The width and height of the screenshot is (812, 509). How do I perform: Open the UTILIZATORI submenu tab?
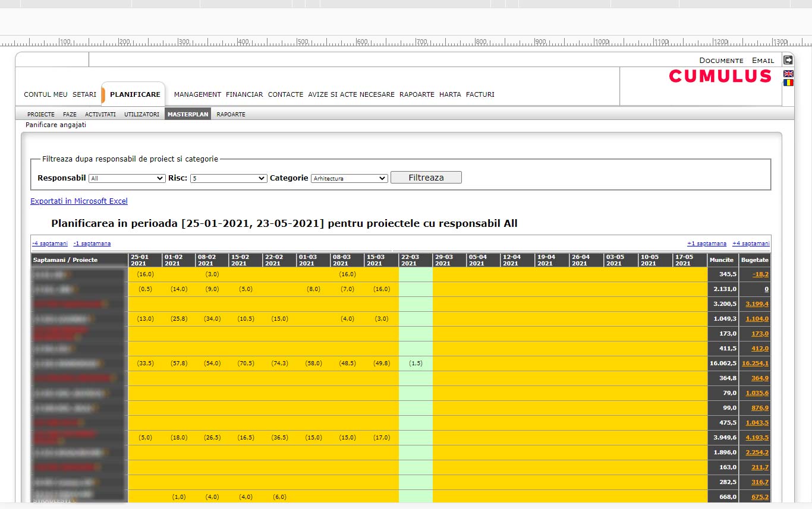(x=141, y=114)
